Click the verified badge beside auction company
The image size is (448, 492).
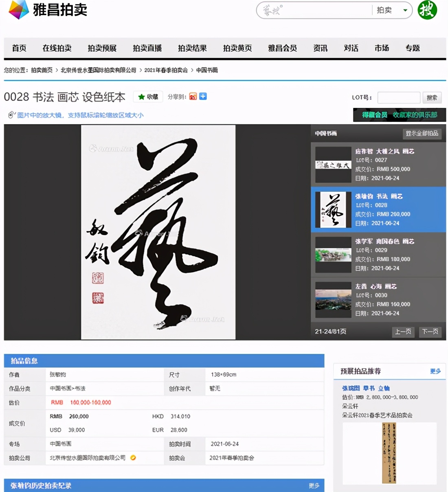133,458
